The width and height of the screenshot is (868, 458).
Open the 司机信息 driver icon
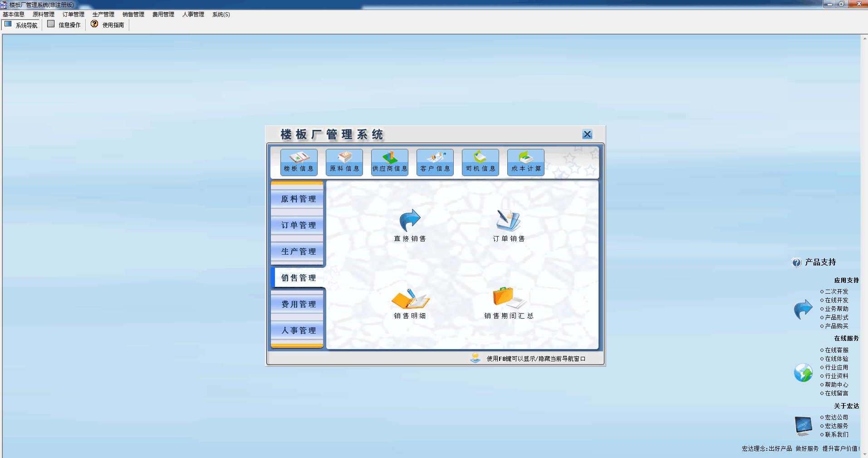click(x=480, y=162)
